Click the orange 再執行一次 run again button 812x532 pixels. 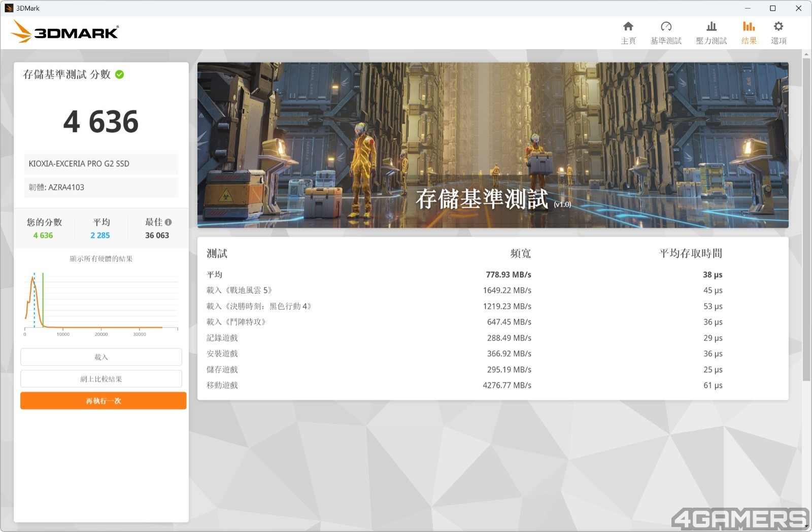point(103,401)
